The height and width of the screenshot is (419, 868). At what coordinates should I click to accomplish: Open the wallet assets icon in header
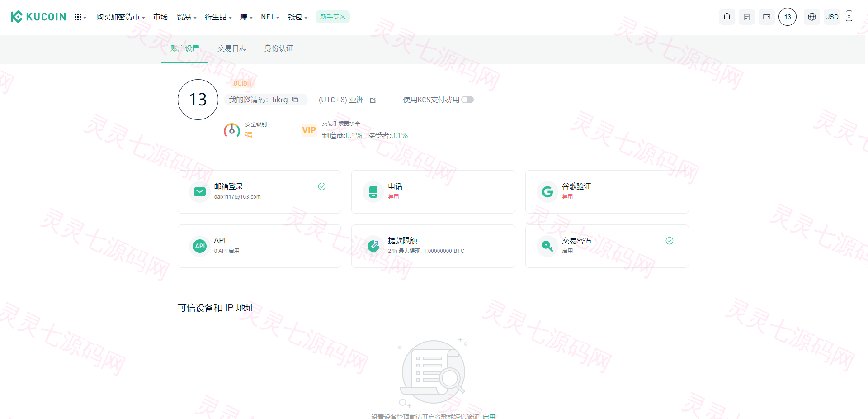tap(767, 17)
